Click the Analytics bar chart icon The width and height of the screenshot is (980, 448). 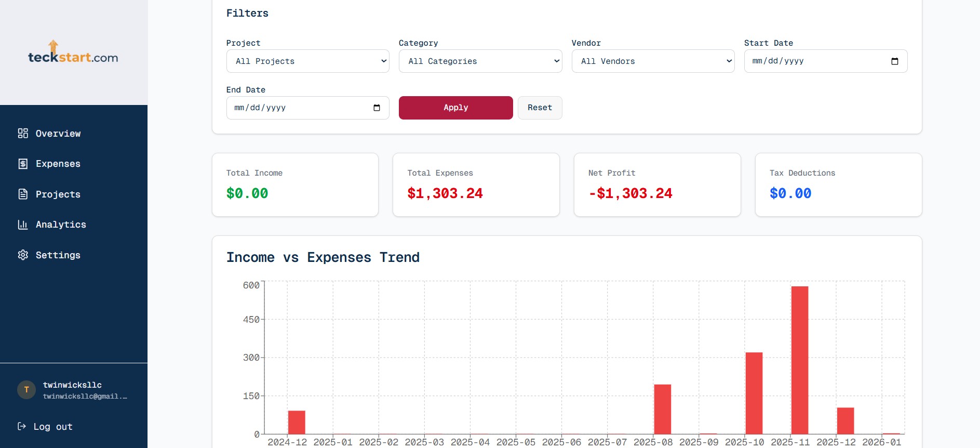coord(23,225)
